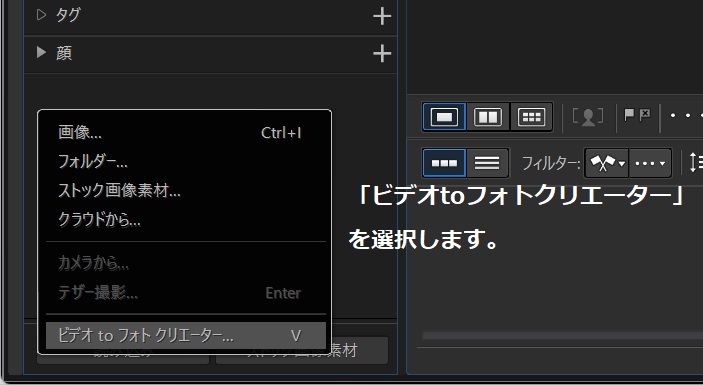This screenshot has width=703, height=385.
Task: Open more options dots in viewer toolbar
Action: [686, 116]
